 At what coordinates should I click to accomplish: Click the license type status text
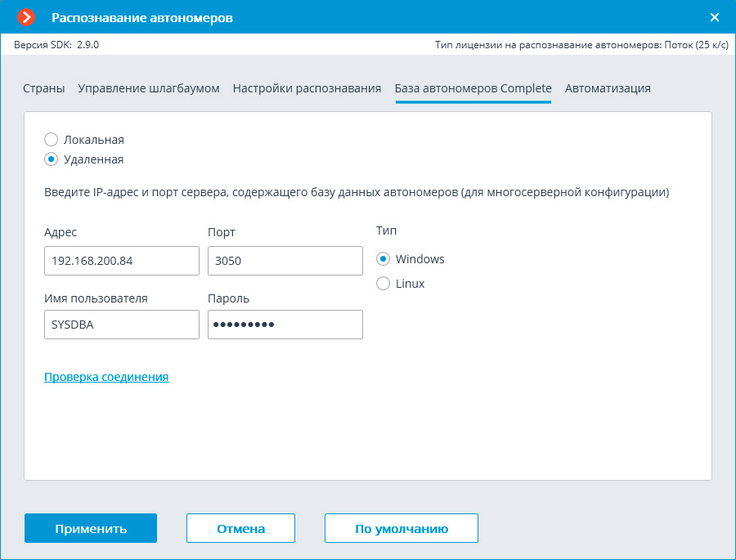[581, 45]
